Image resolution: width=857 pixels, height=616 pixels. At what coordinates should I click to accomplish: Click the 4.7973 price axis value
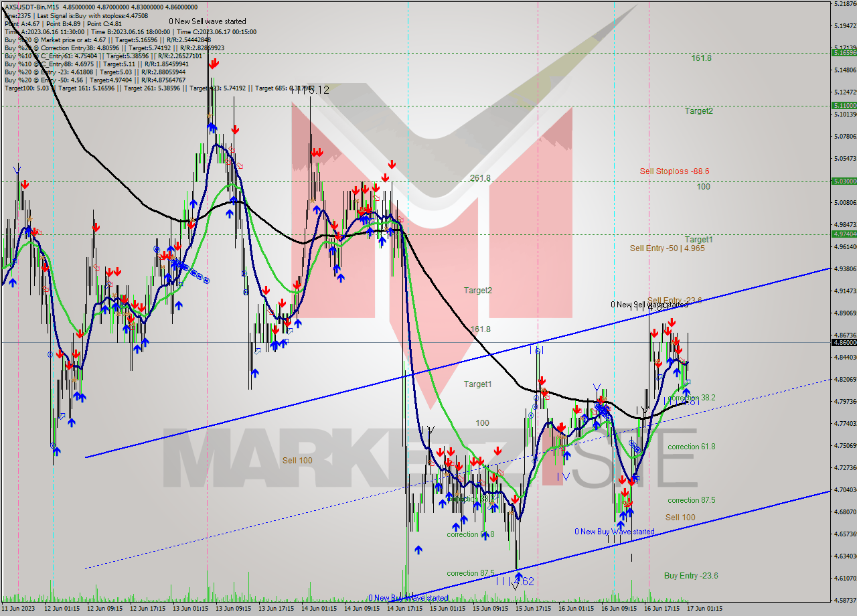[x=844, y=402]
